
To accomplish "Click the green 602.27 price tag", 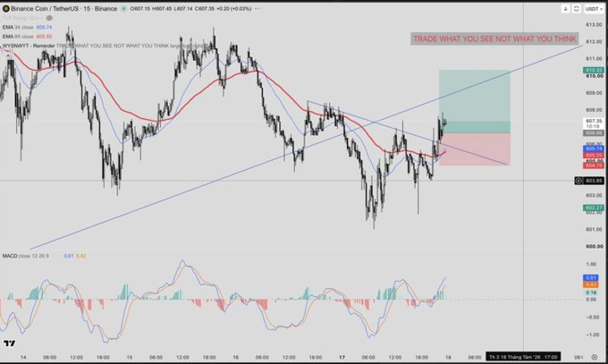I will coord(594,208).
